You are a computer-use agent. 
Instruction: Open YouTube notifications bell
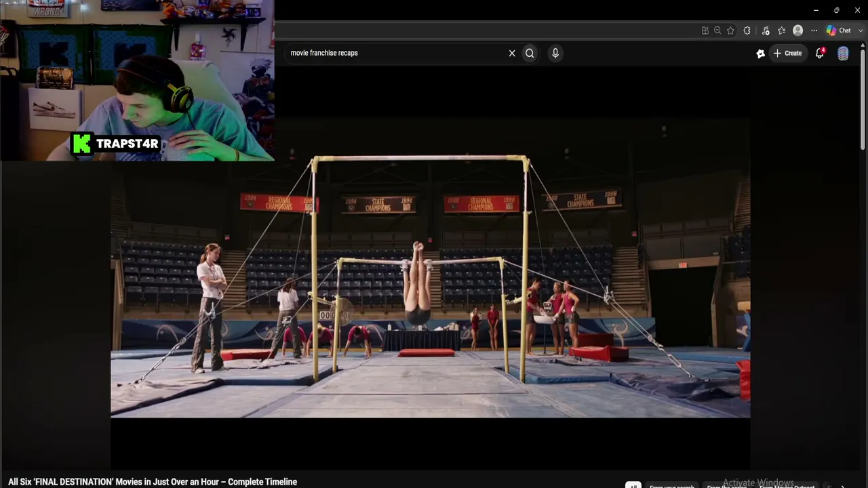click(x=820, y=53)
